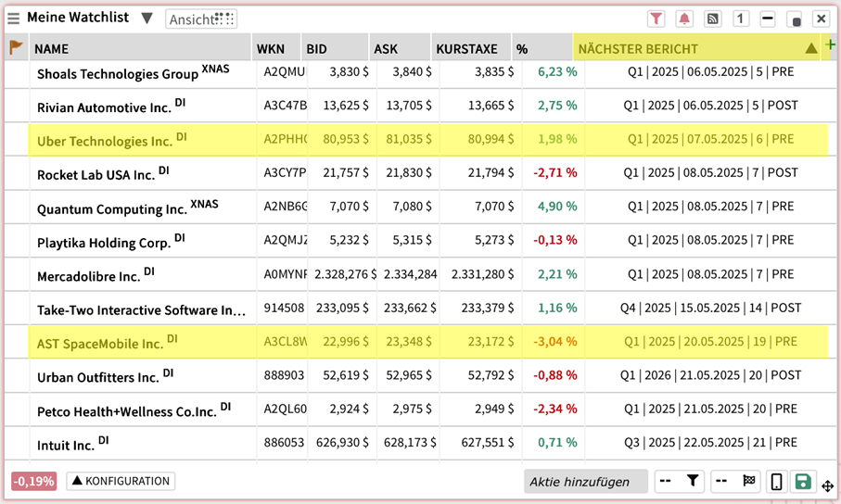841x504 pixels.
Task: Sort by the NAME column header
Action: [140, 48]
